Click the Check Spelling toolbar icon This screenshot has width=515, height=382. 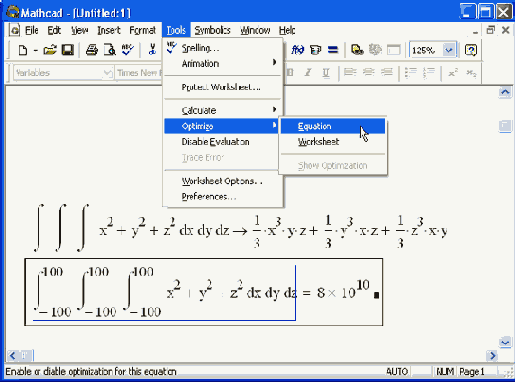[x=127, y=50]
